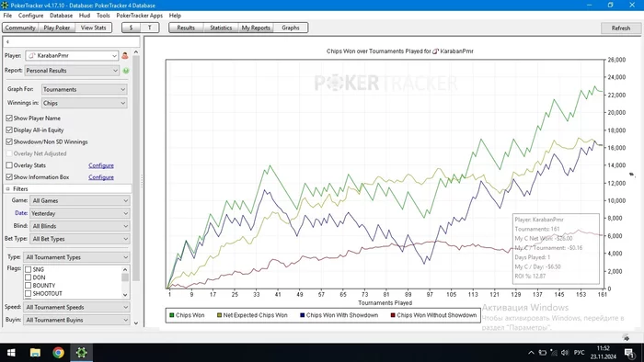Switch input language РУС indicator

pos(579,353)
